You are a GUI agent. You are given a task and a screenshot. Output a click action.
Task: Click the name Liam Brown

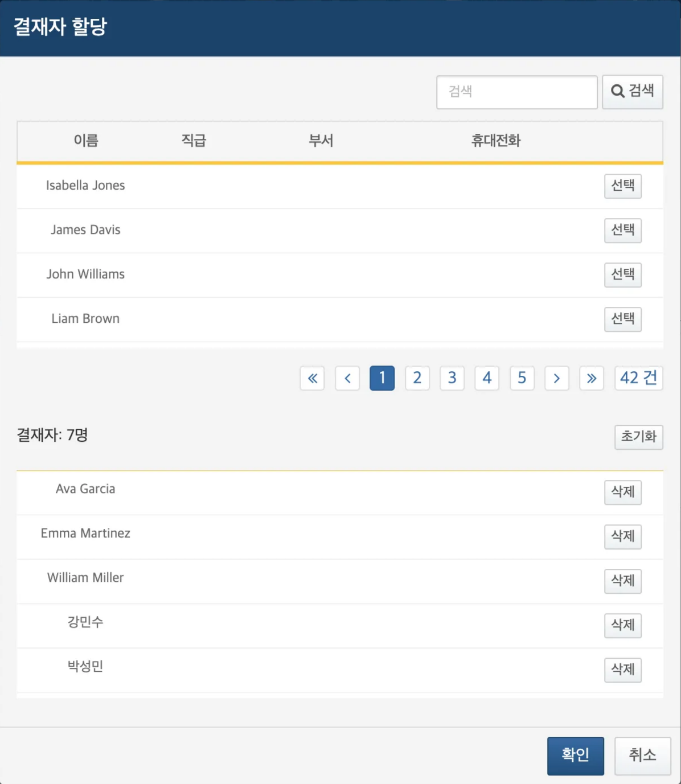pyautogui.click(x=85, y=319)
